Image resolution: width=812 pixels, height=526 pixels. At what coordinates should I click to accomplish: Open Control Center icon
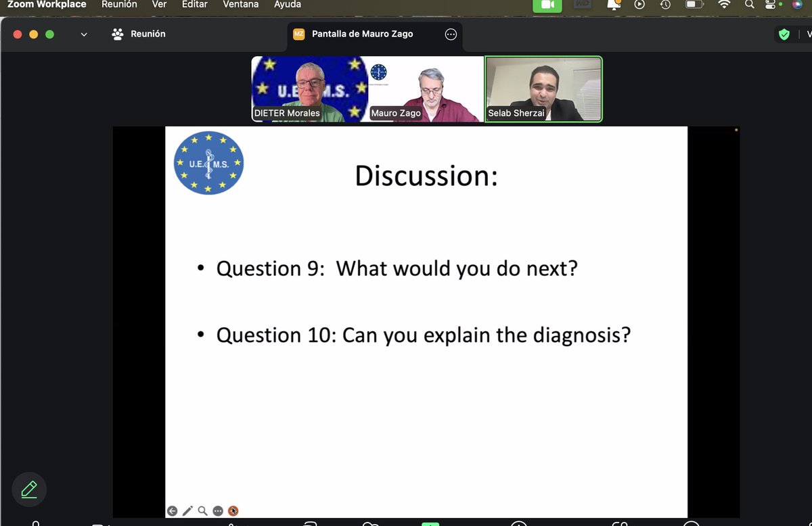(x=771, y=5)
